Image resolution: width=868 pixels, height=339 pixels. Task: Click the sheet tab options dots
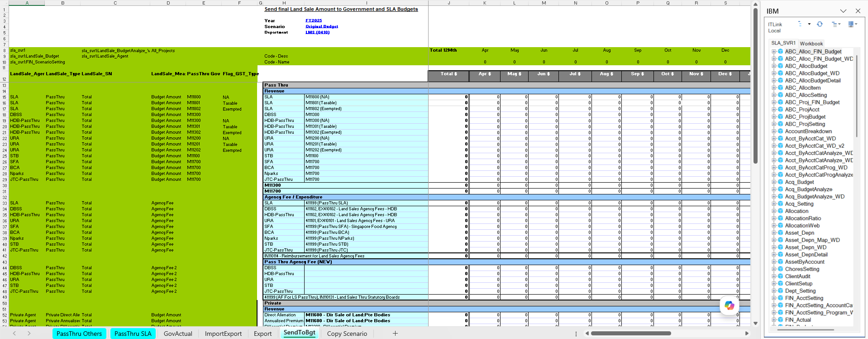pyautogui.click(x=576, y=334)
